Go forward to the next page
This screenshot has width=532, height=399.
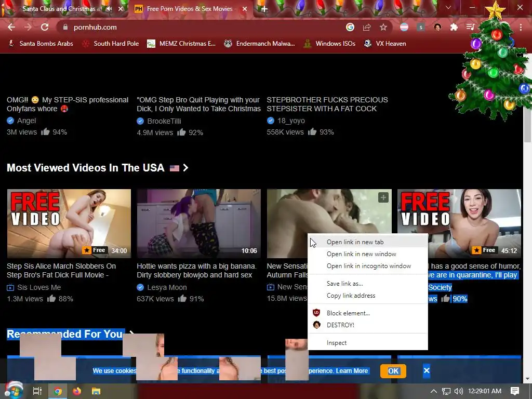click(x=28, y=27)
